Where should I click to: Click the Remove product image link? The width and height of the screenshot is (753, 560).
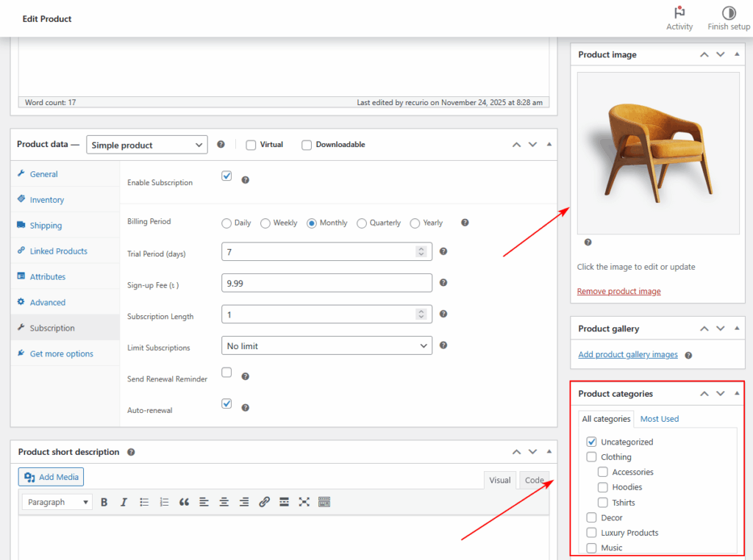tap(618, 291)
